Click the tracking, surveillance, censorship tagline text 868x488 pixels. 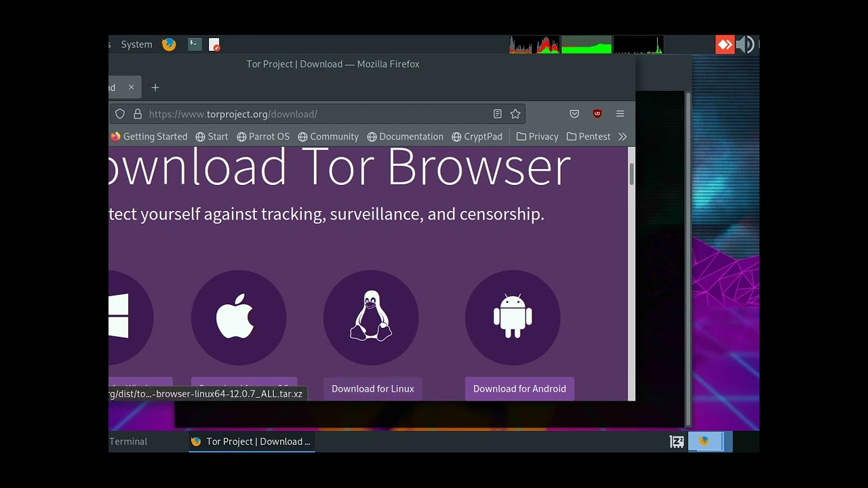click(x=326, y=214)
